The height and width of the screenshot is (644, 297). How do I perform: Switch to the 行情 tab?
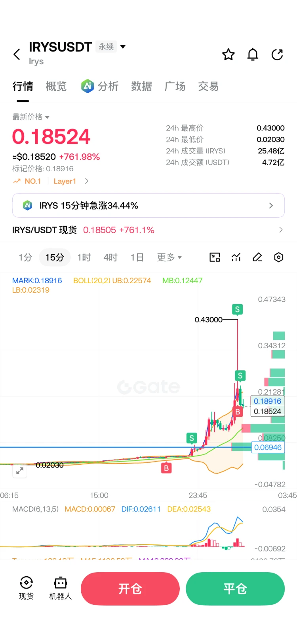coord(23,86)
